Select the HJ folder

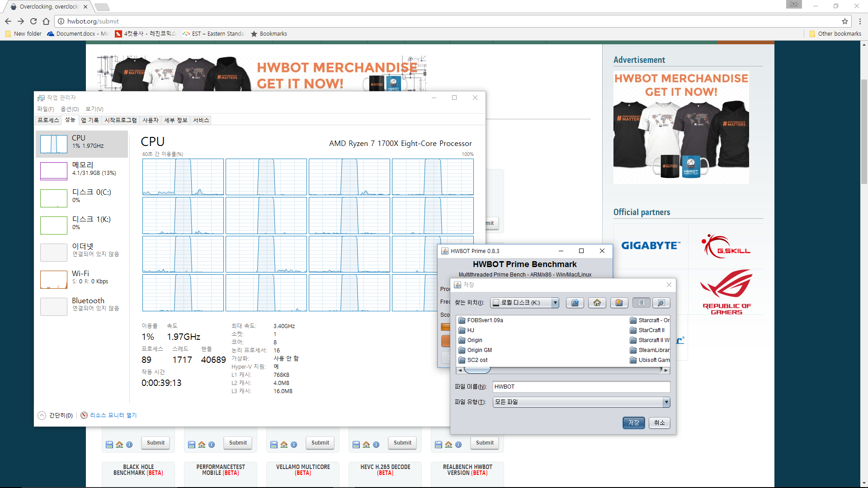[467, 330]
